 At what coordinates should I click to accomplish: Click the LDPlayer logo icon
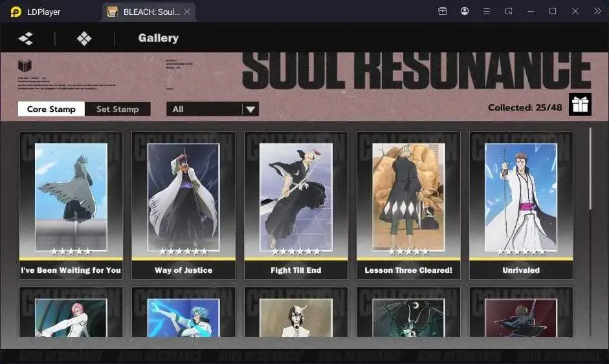pos(16,12)
